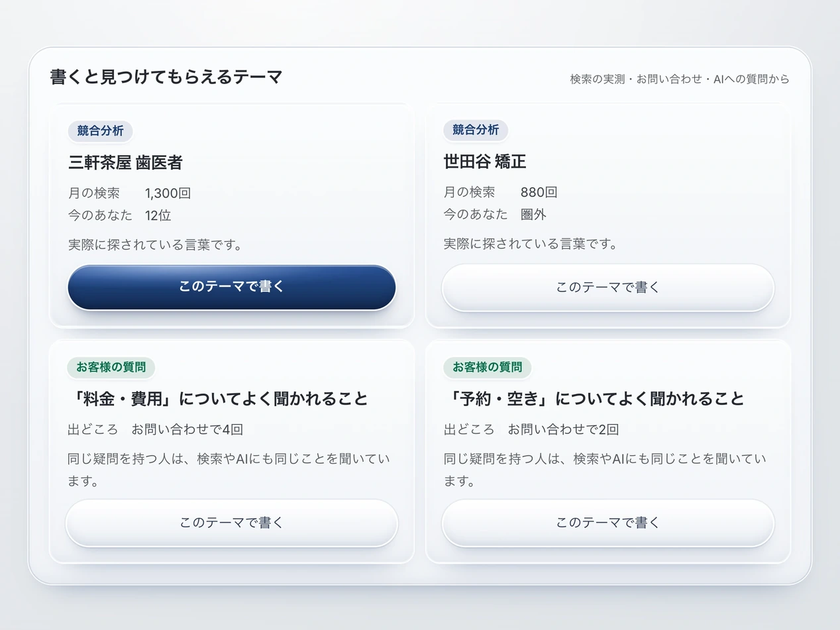Click the 1,300回 monthly search value
The height and width of the screenshot is (630, 840).
[x=168, y=193]
